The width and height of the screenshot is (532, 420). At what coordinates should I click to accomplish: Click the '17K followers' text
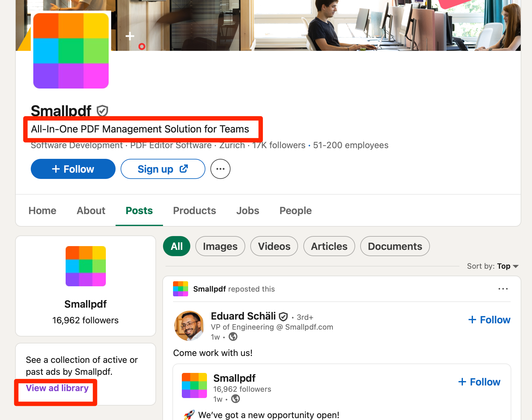tap(279, 145)
